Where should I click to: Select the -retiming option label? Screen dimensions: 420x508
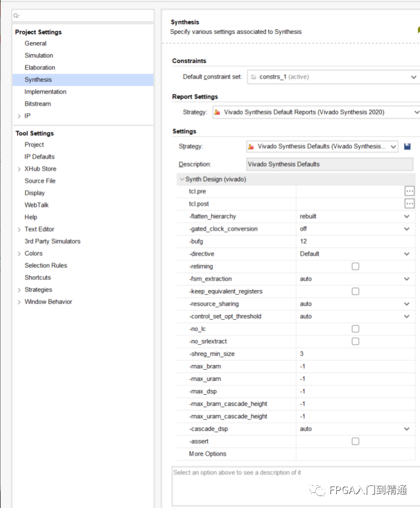point(201,266)
